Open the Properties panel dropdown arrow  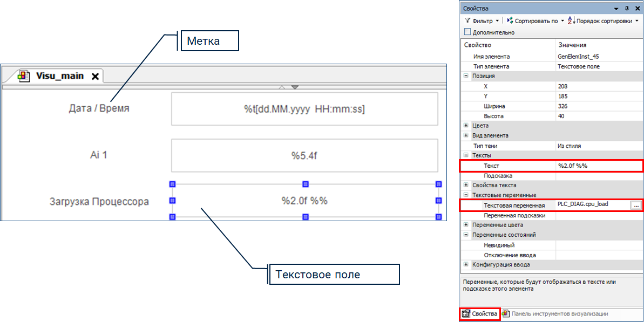[616, 9]
